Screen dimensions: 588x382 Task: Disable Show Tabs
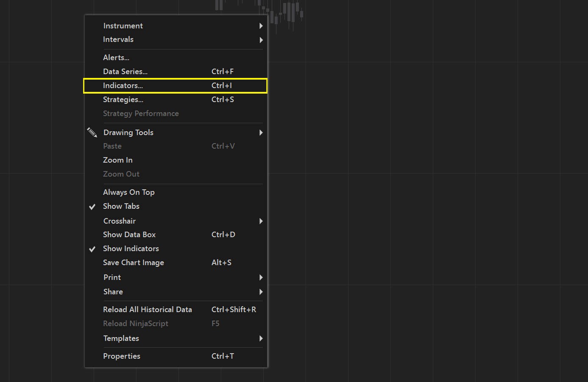coord(121,206)
